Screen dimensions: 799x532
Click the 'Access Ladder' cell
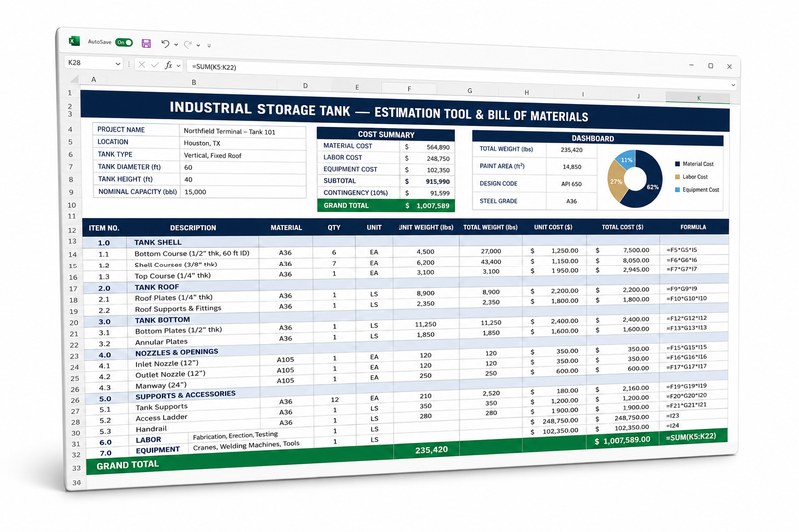point(194,418)
